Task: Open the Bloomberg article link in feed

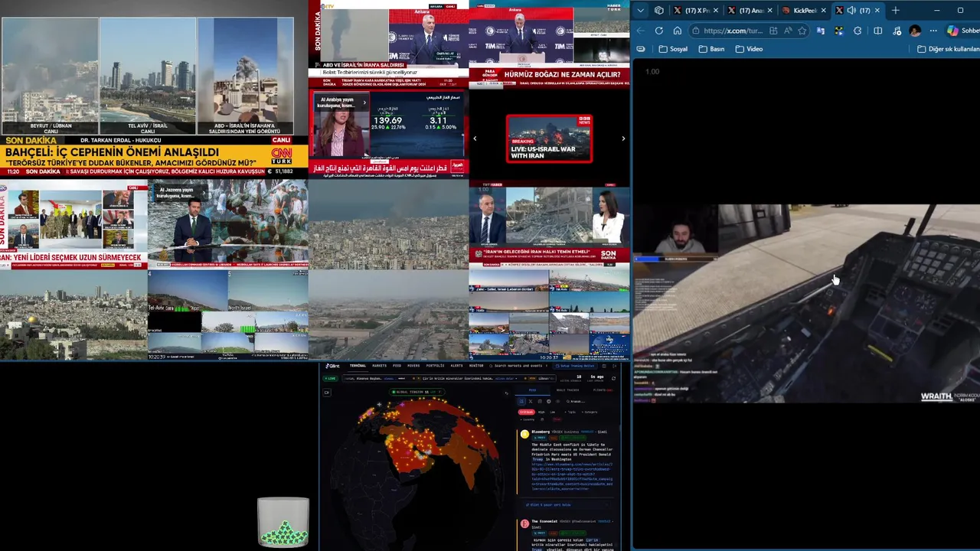Action: (573, 476)
